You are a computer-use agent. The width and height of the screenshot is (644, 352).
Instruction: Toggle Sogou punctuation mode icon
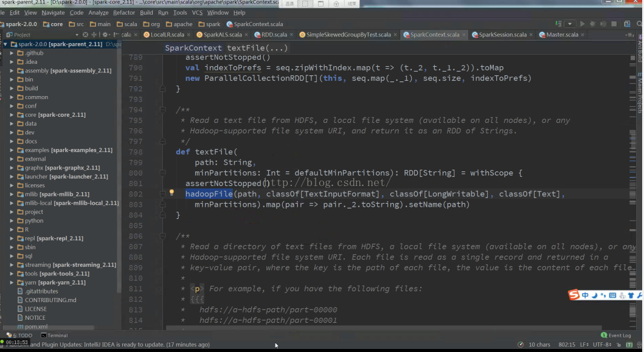pyautogui.click(x=603, y=295)
